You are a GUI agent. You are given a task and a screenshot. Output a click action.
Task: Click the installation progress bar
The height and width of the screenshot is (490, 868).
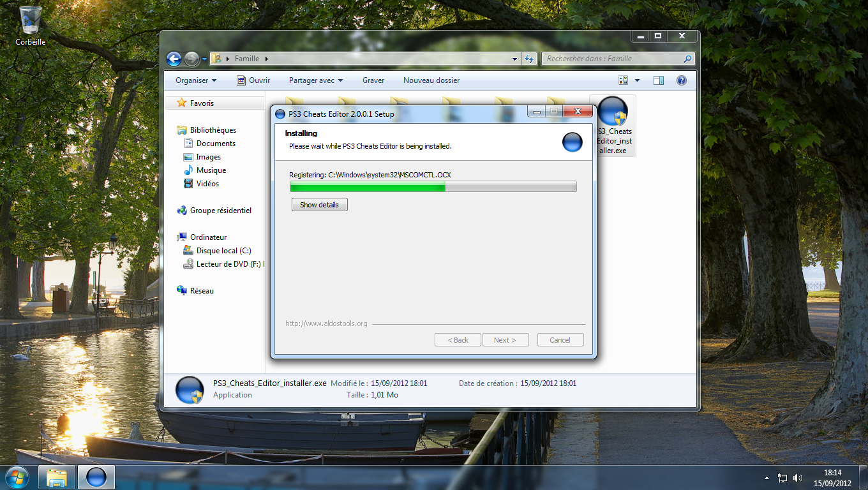click(x=433, y=186)
